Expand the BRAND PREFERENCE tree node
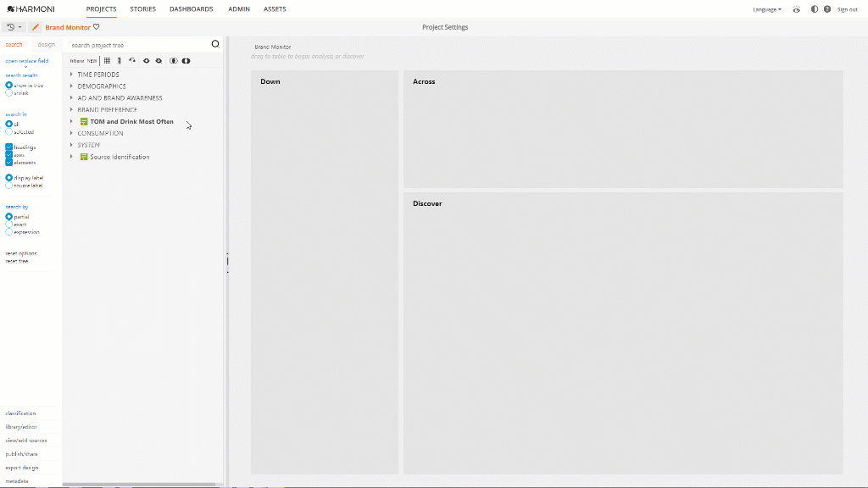Screen dimensions: 868x488 coord(71,109)
